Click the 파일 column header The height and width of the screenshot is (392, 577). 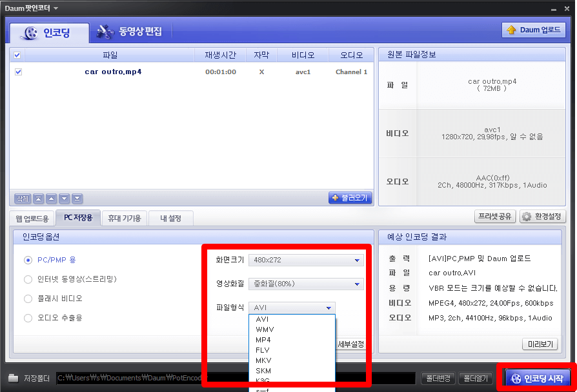click(x=110, y=55)
